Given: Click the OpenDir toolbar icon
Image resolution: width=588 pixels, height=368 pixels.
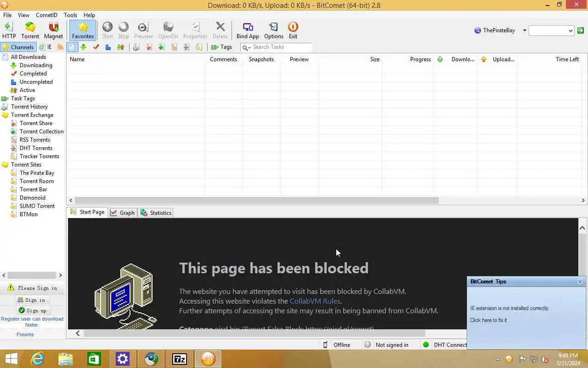Looking at the screenshot, I should point(168,30).
